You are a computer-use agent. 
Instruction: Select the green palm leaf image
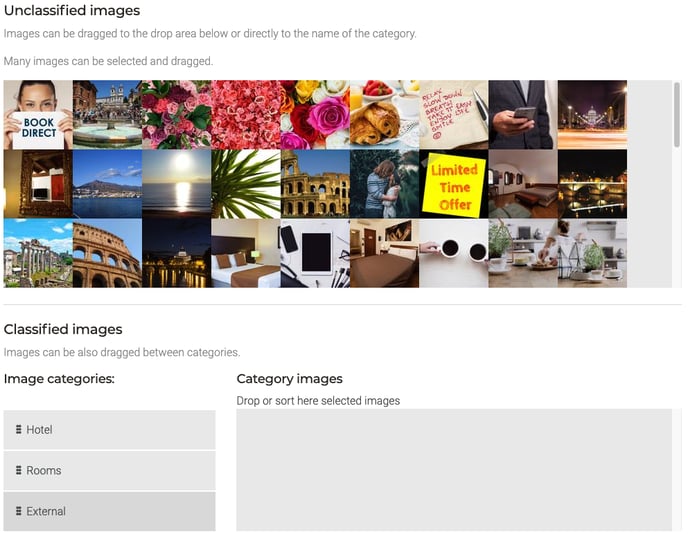(246, 184)
